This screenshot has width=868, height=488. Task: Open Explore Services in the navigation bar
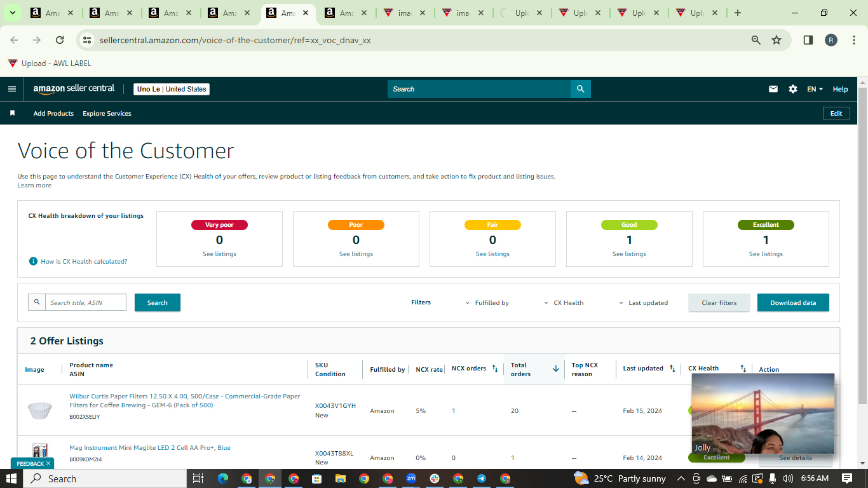point(107,113)
